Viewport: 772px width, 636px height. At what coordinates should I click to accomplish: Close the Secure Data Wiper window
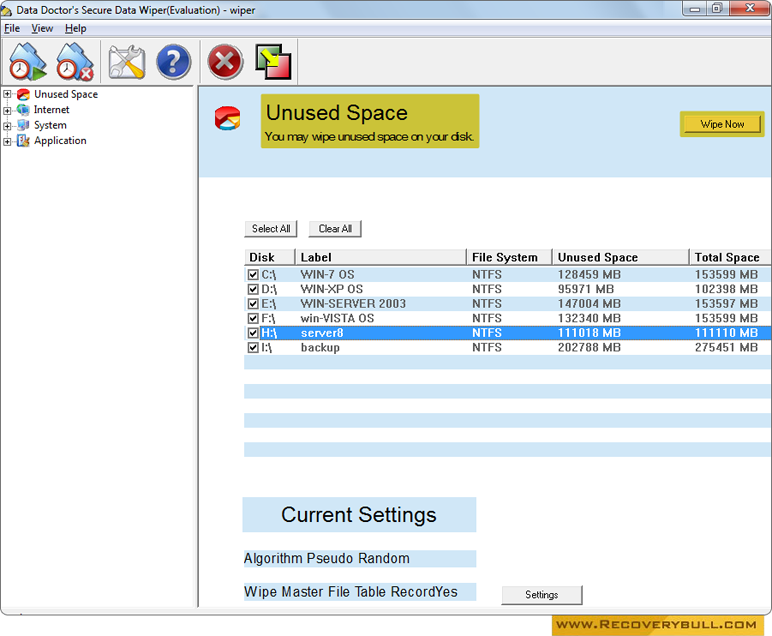point(749,9)
